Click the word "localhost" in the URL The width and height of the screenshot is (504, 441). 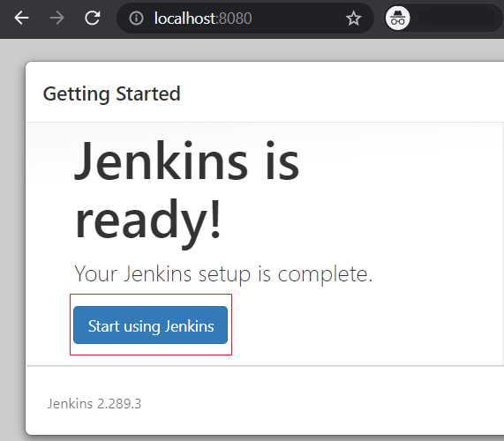tap(185, 19)
